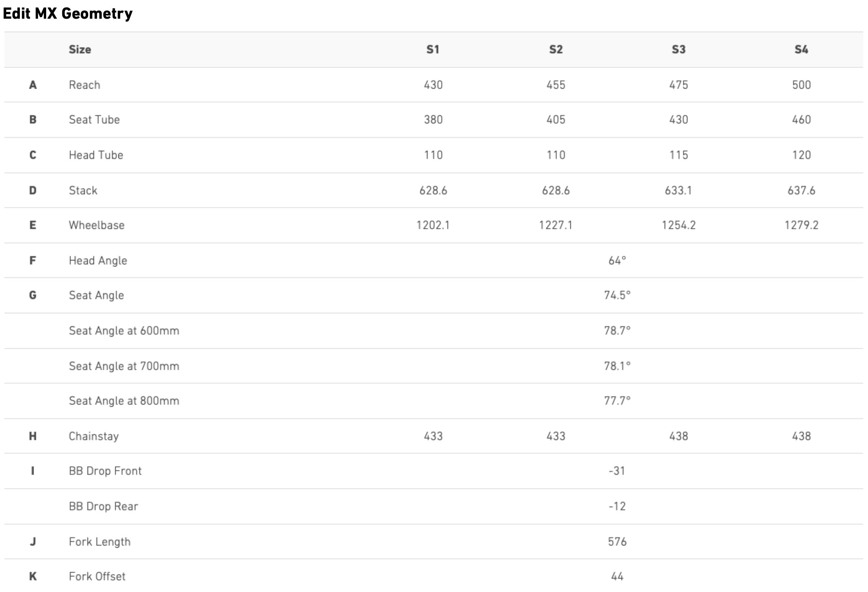Select the S2 size column header

pyautogui.click(x=556, y=50)
